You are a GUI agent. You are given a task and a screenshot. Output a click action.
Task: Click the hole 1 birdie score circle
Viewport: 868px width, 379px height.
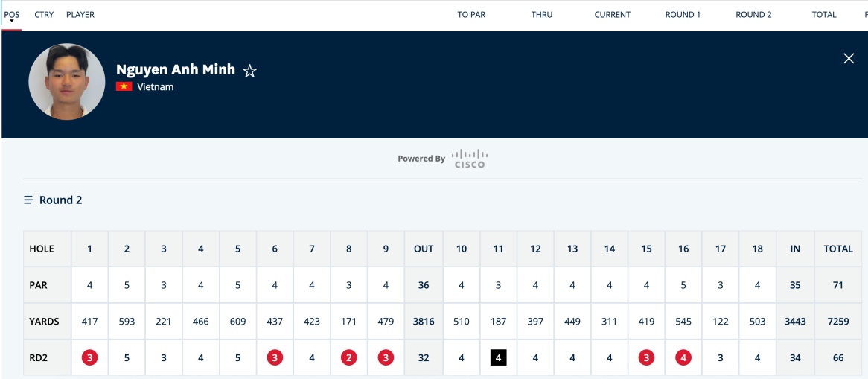(x=90, y=358)
